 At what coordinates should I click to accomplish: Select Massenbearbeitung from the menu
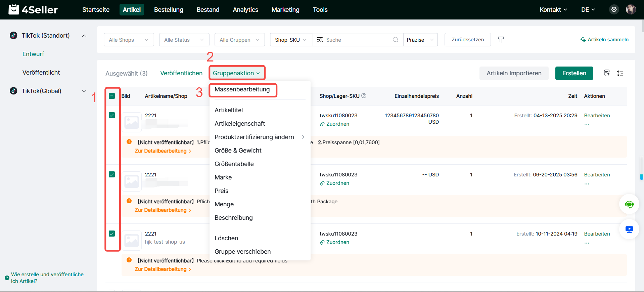tap(242, 89)
